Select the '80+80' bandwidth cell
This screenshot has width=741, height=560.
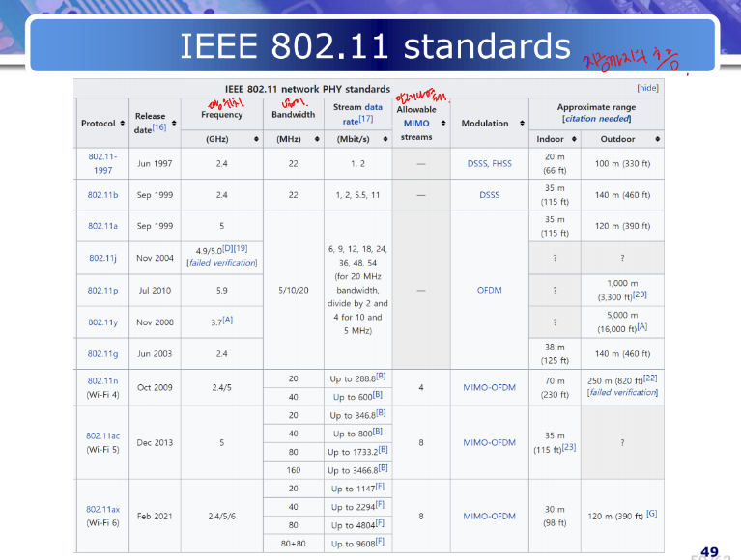click(293, 544)
